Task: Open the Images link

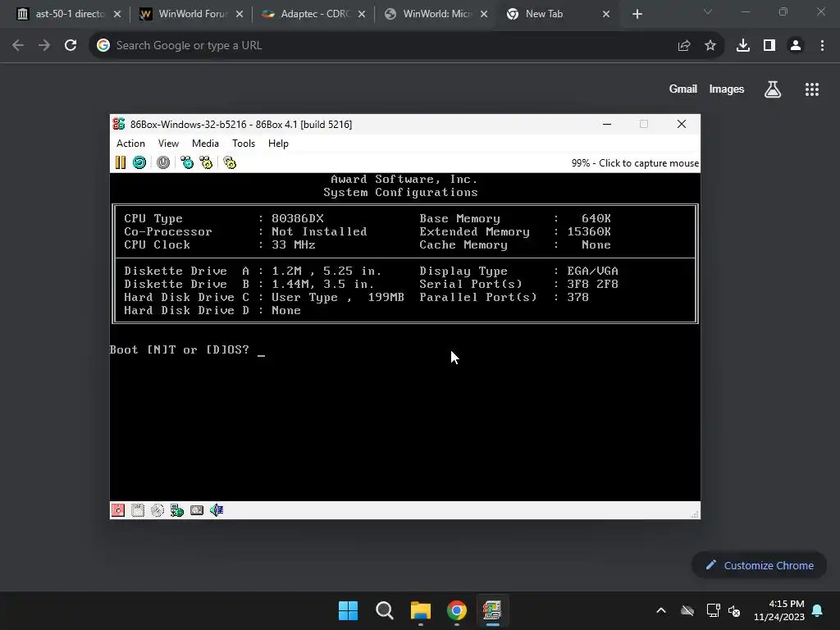Action: pyautogui.click(x=727, y=89)
